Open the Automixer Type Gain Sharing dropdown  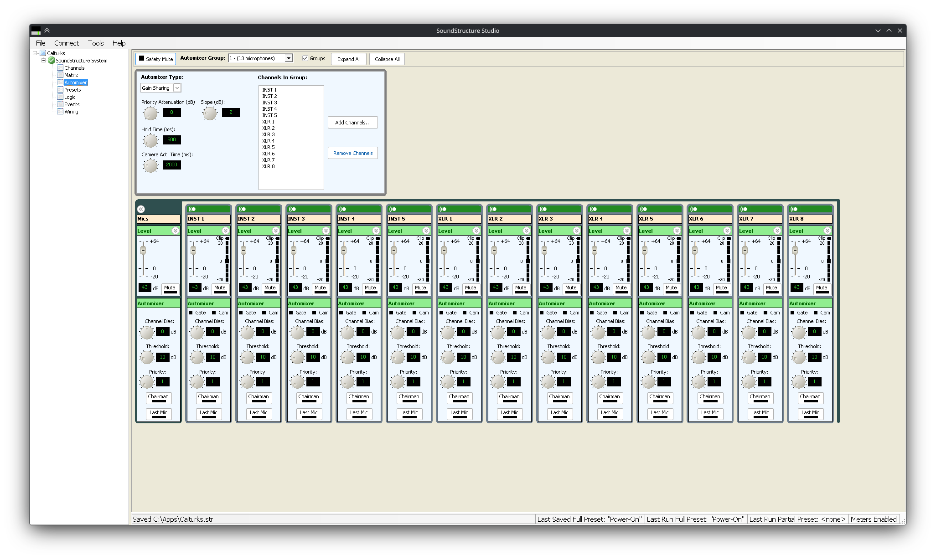(x=177, y=88)
